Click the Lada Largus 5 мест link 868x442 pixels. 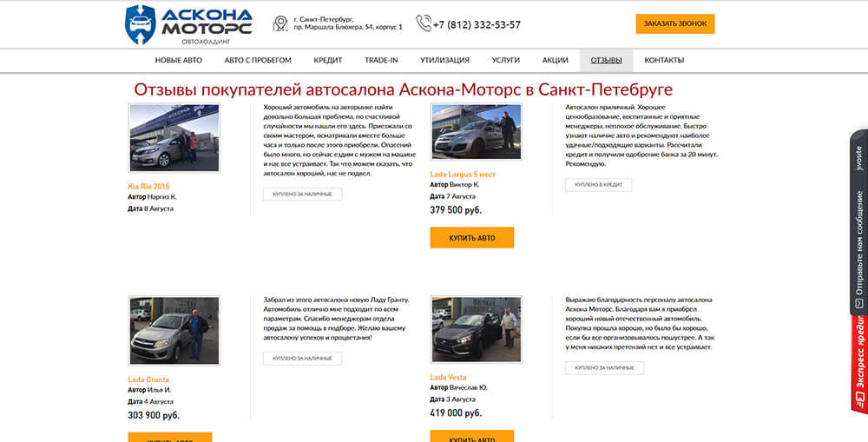point(463,175)
